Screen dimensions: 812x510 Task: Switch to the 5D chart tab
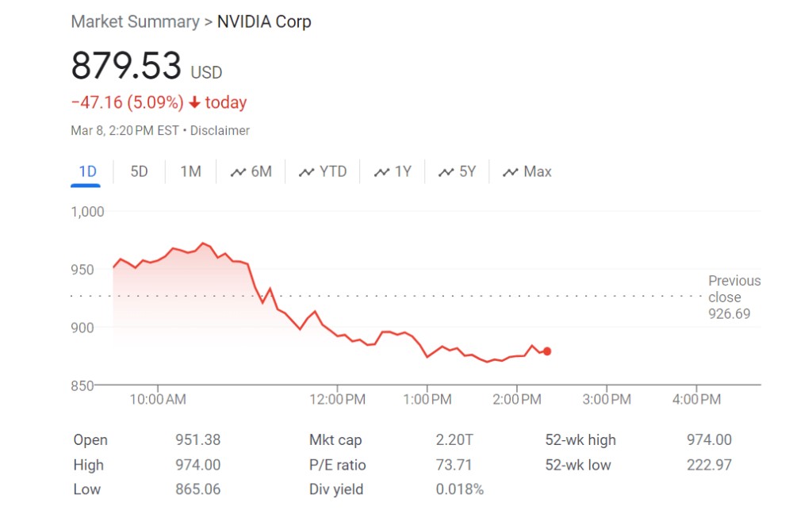tap(139, 171)
